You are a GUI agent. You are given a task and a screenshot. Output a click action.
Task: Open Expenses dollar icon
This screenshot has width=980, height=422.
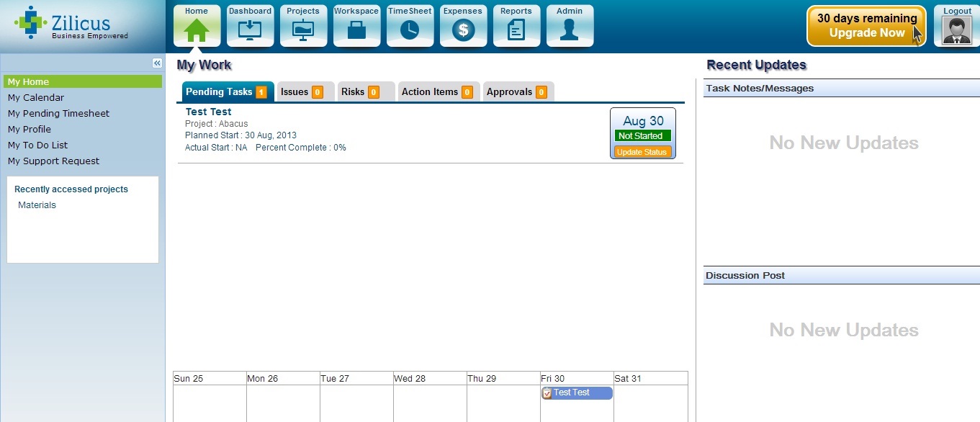point(463,30)
